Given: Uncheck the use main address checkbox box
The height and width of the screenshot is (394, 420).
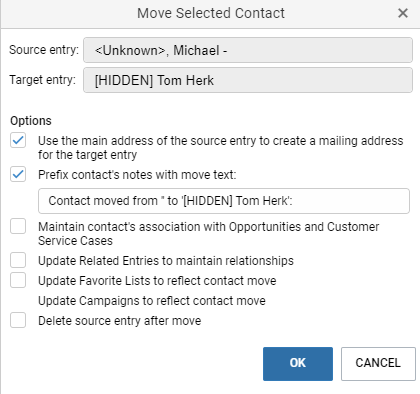Looking at the screenshot, I should coord(18,140).
